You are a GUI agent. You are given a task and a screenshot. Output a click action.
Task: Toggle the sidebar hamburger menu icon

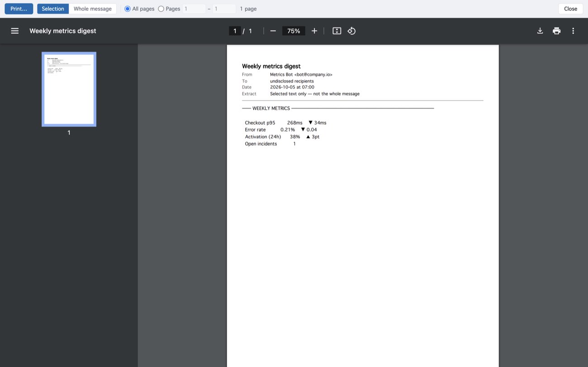15,31
